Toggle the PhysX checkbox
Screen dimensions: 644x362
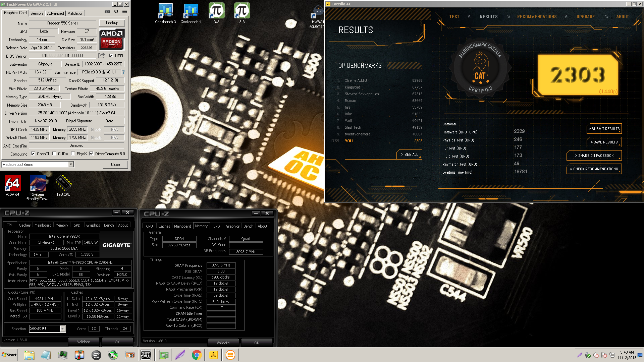pos(73,154)
